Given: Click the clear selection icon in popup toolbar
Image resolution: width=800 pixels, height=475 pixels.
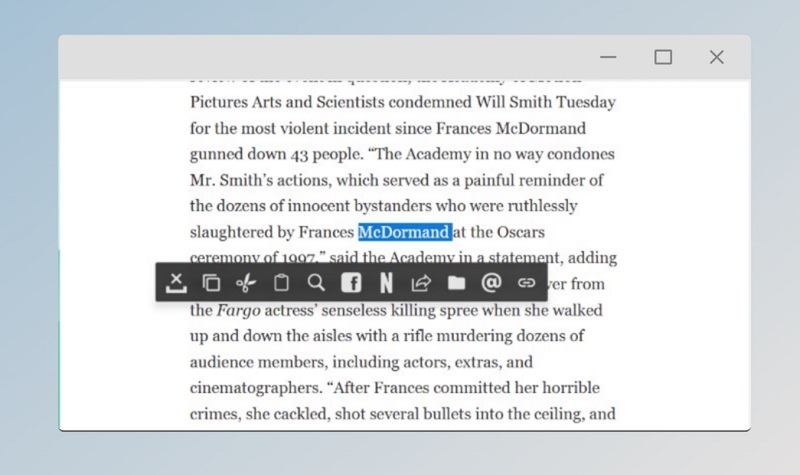Looking at the screenshot, I should pos(176,283).
